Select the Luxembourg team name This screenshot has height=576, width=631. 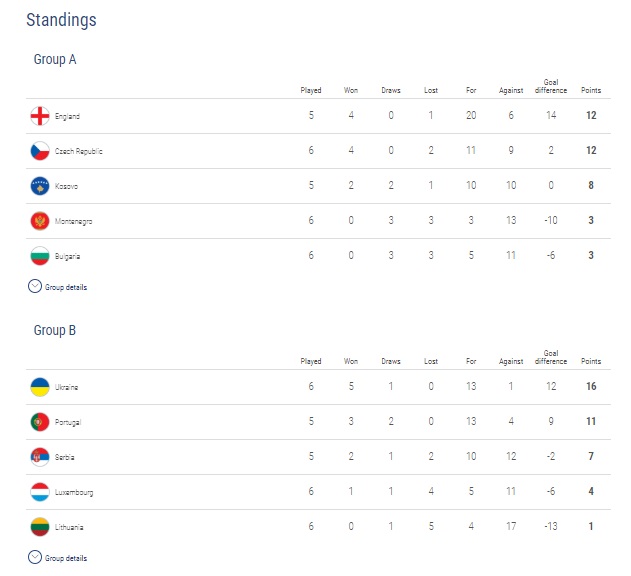pyautogui.click(x=74, y=492)
